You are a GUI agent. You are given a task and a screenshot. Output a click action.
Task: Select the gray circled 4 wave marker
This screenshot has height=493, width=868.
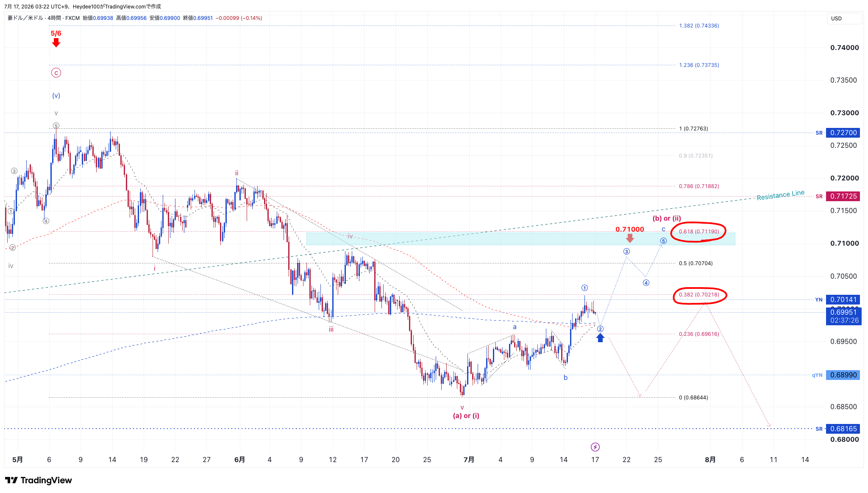click(46, 221)
